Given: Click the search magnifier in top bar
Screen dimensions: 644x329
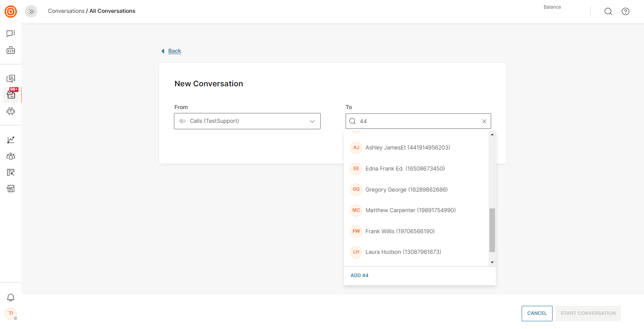Looking at the screenshot, I should click(x=608, y=12).
